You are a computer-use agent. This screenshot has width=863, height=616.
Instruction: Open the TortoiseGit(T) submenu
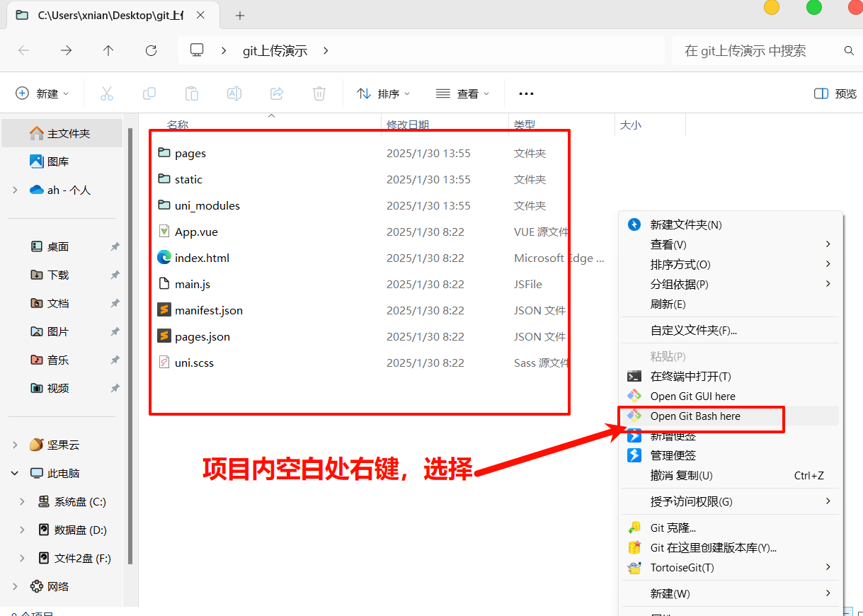point(683,567)
